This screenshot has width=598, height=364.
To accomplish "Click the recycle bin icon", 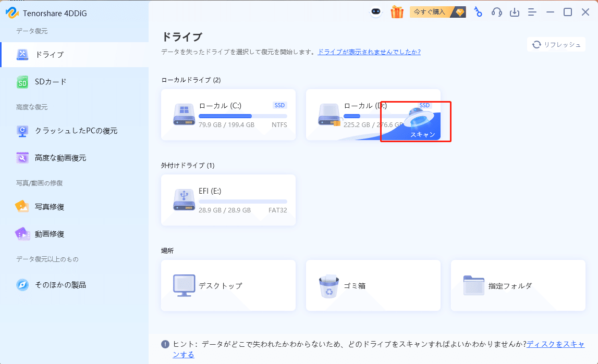I will 329,286.
